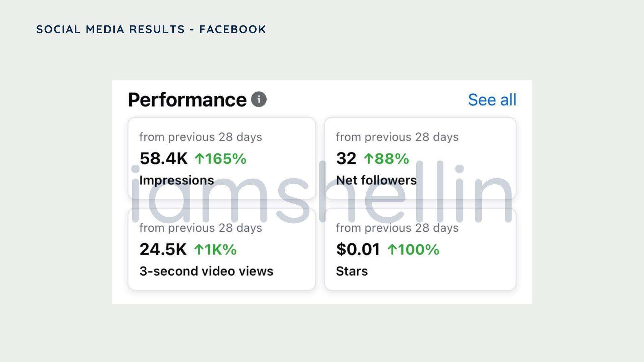Click the 32 net followers value
The width and height of the screenshot is (644, 362).
pyautogui.click(x=346, y=159)
